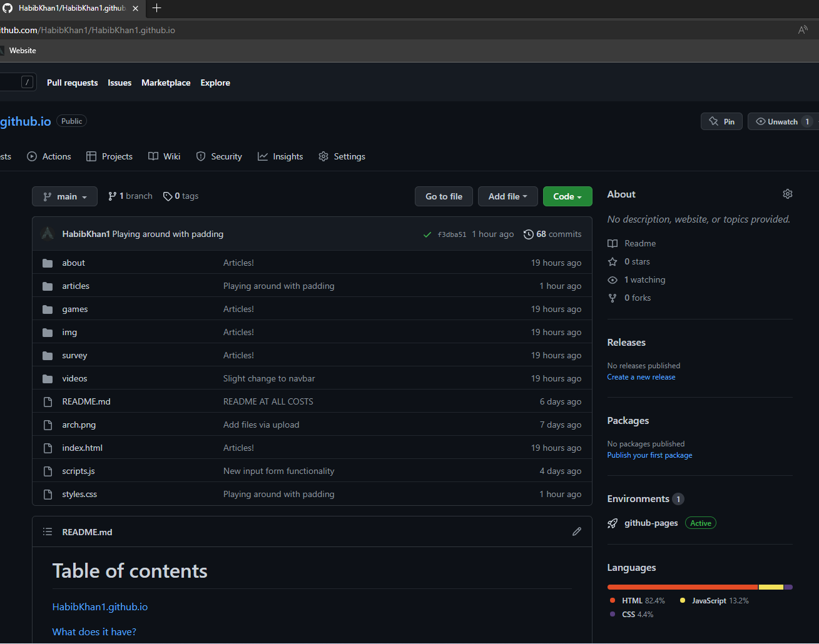819x644 pixels.
Task: Unwatch the repository
Action: click(x=782, y=121)
